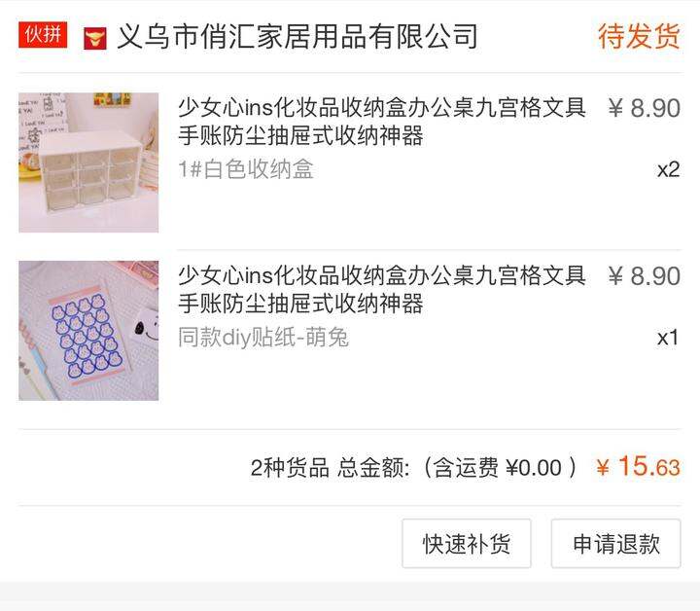Tap the x1 quantity of the sticker
This screenshot has width=700, height=611.
[668, 338]
